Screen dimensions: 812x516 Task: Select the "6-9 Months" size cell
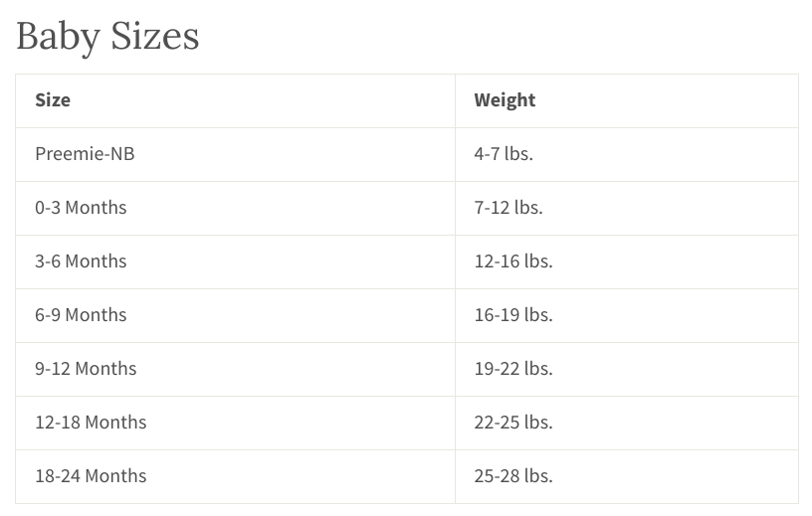81,315
